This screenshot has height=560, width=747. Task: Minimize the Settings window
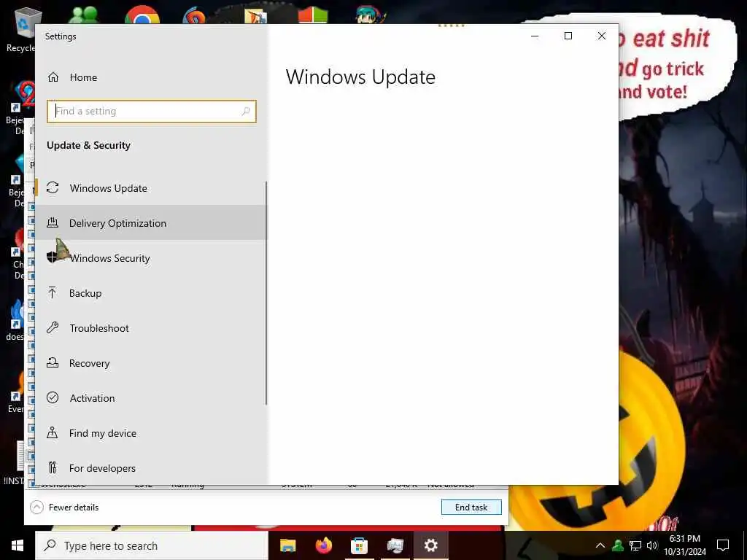pyautogui.click(x=535, y=36)
